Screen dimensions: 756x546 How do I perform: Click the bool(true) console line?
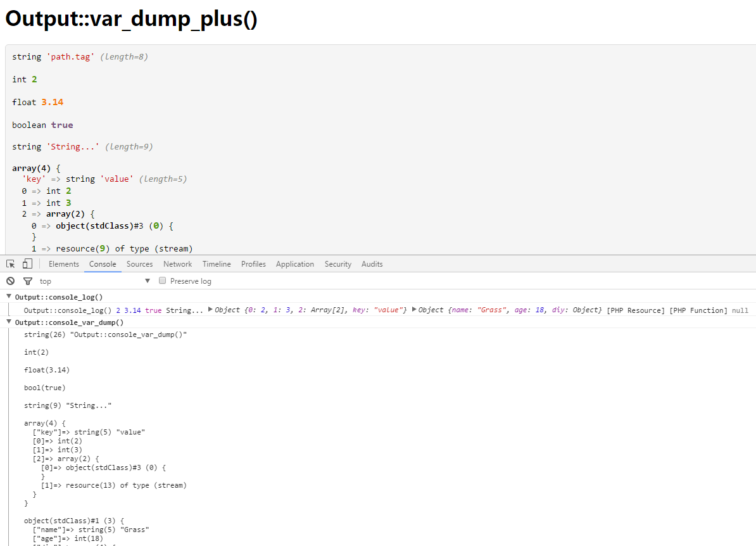44,388
